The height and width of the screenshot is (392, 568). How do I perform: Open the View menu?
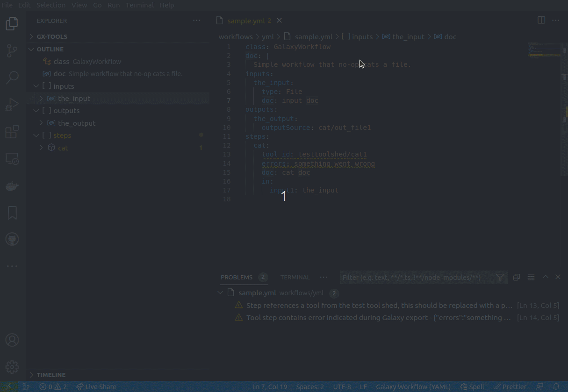pos(79,5)
